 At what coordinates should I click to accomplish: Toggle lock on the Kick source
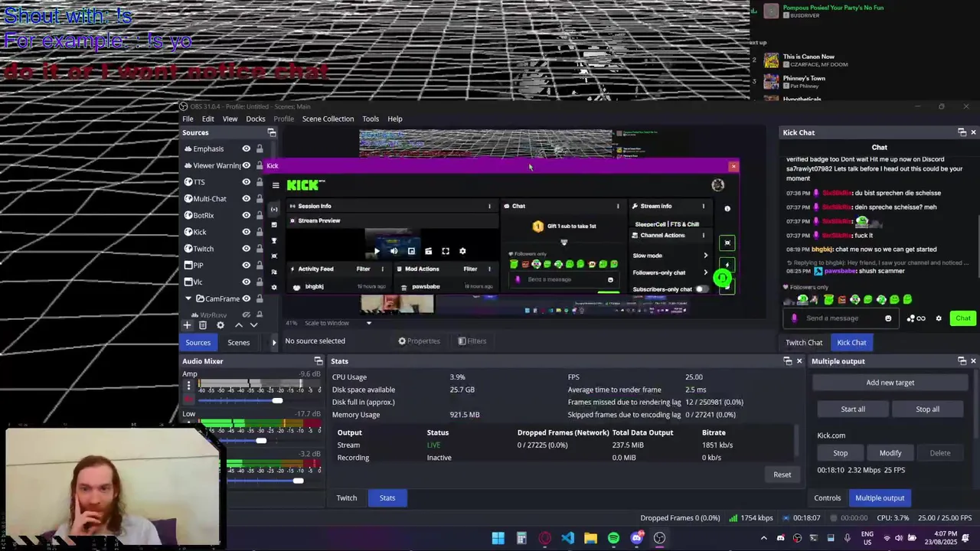(x=260, y=232)
